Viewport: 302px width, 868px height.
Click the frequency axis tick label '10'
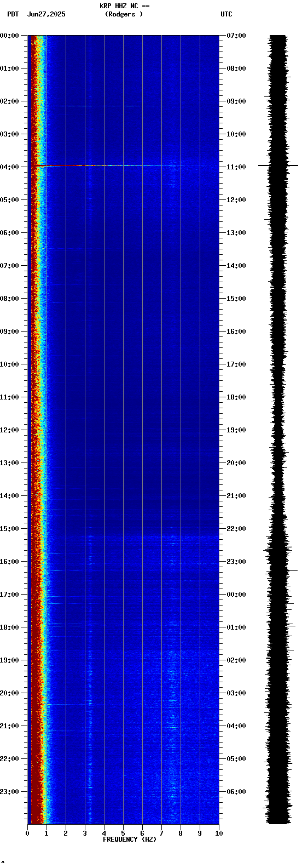click(219, 833)
